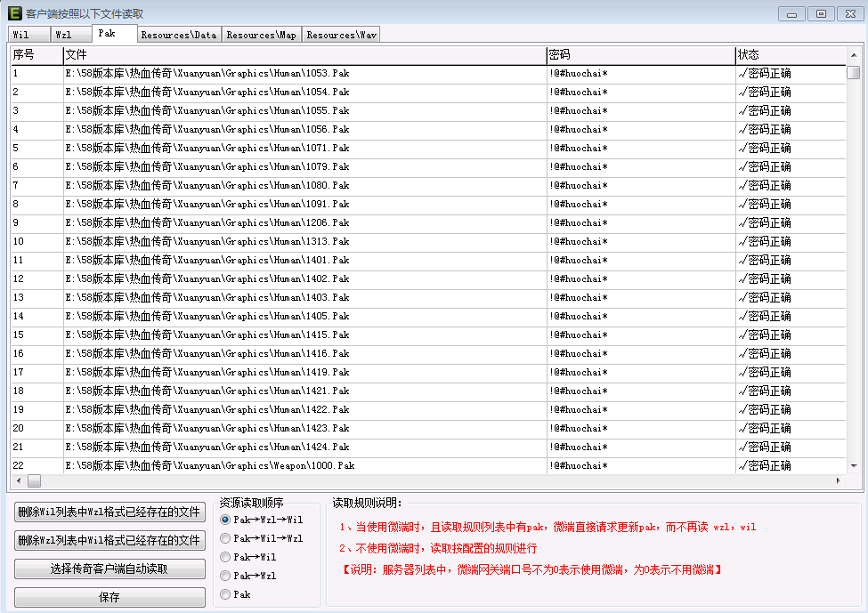Click the 资源读取顺序 group label
Image resolution: width=868 pixels, height=613 pixels.
251,503
